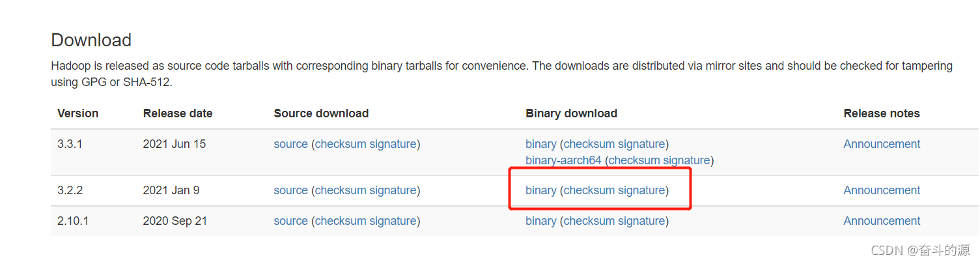Open the binary-aarch64 signature link
The height and width of the screenshot is (262, 980).
[686, 160]
